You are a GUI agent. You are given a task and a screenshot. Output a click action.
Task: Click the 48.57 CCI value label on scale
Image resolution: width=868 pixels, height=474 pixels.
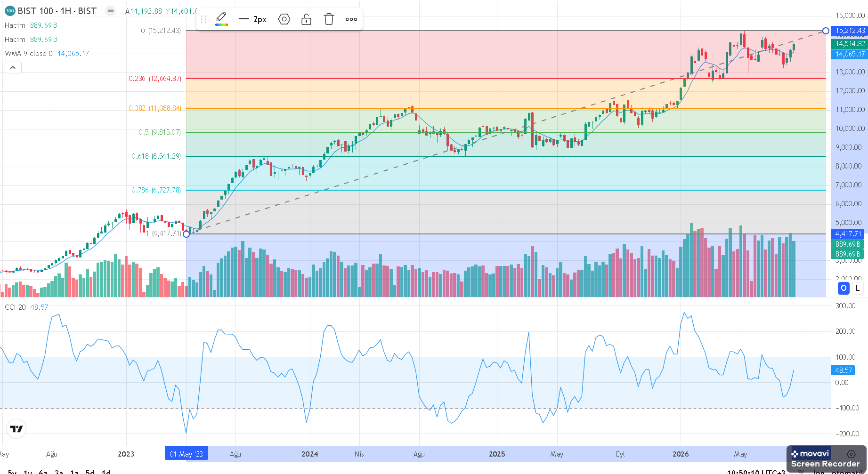(x=844, y=370)
